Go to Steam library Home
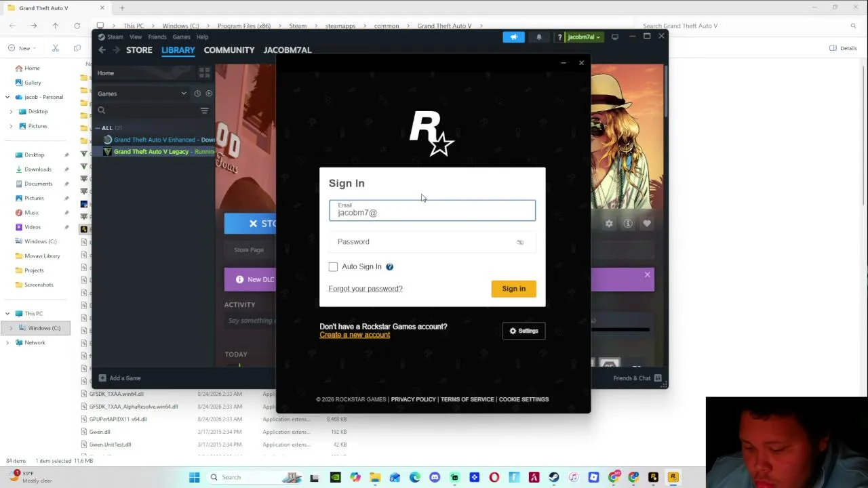Screen dimensions: 868x488 pyautogui.click(x=105, y=73)
